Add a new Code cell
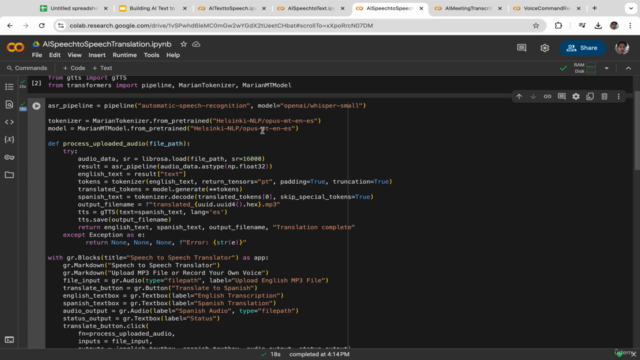 click(x=74, y=68)
